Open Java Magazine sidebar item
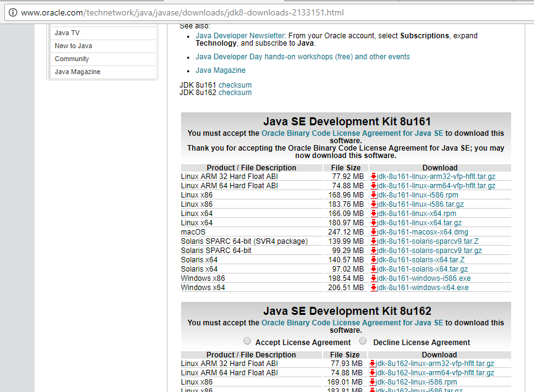 pyautogui.click(x=103, y=72)
